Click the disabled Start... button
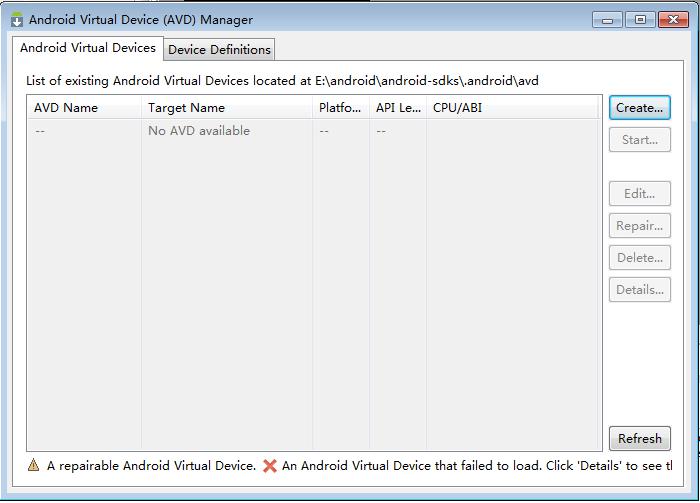This screenshot has width=700, height=503. coord(640,140)
